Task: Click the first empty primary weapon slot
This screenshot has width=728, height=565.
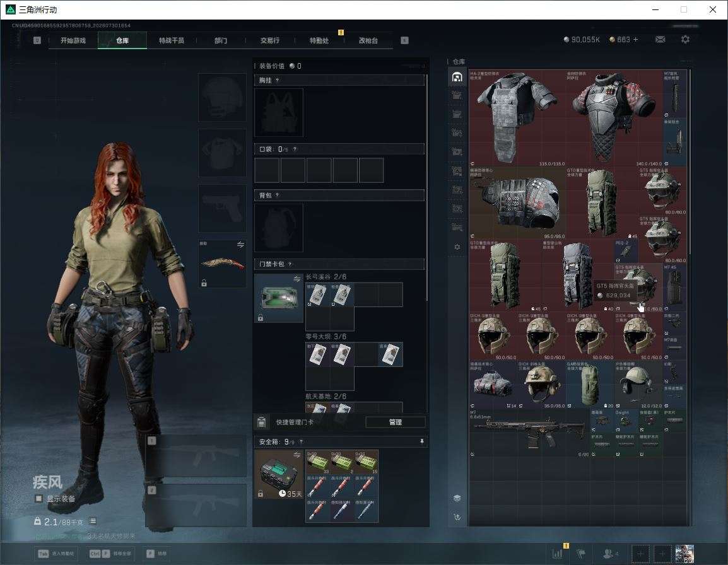Action: (196, 456)
